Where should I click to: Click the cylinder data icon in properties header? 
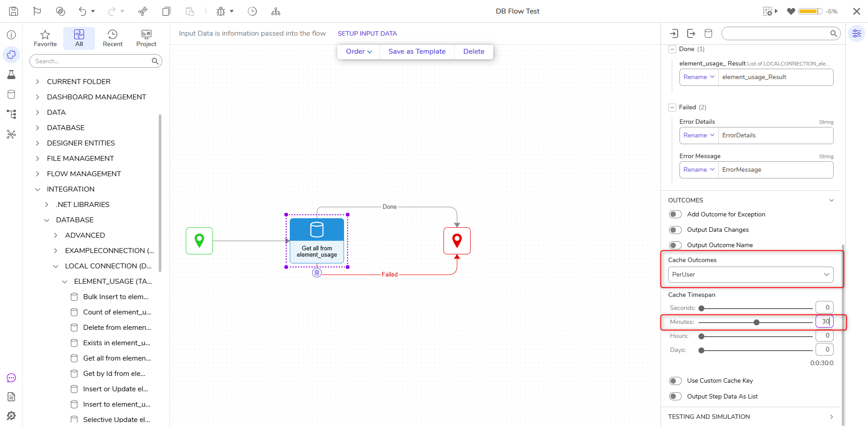click(708, 33)
